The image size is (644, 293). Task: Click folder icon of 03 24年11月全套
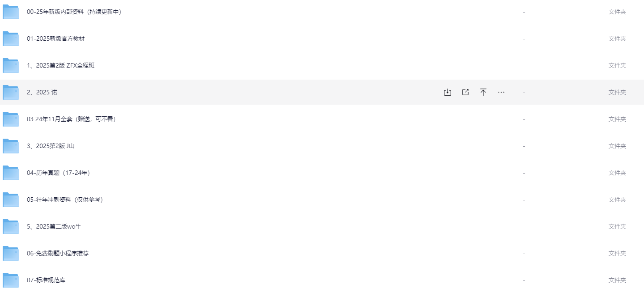[x=11, y=119]
